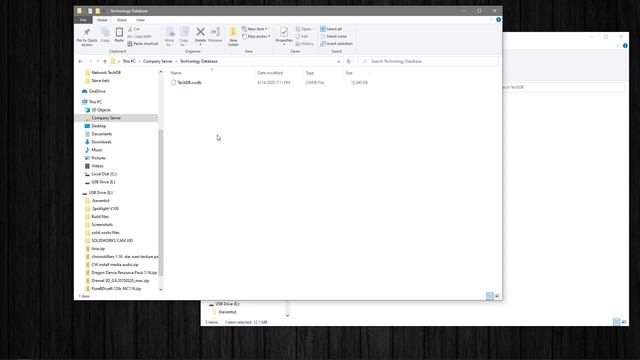Open the address bar history dropdown arrow
640x360 pixels.
[x=338, y=61]
